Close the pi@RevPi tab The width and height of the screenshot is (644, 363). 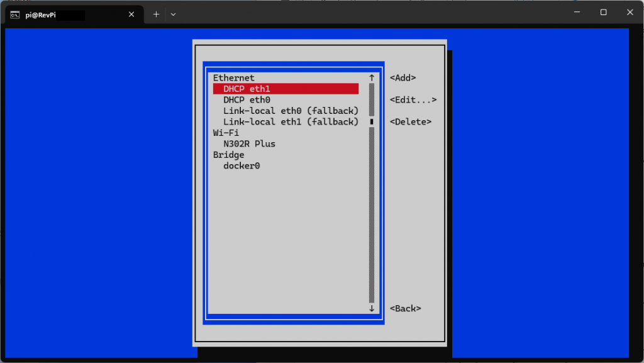tap(131, 14)
